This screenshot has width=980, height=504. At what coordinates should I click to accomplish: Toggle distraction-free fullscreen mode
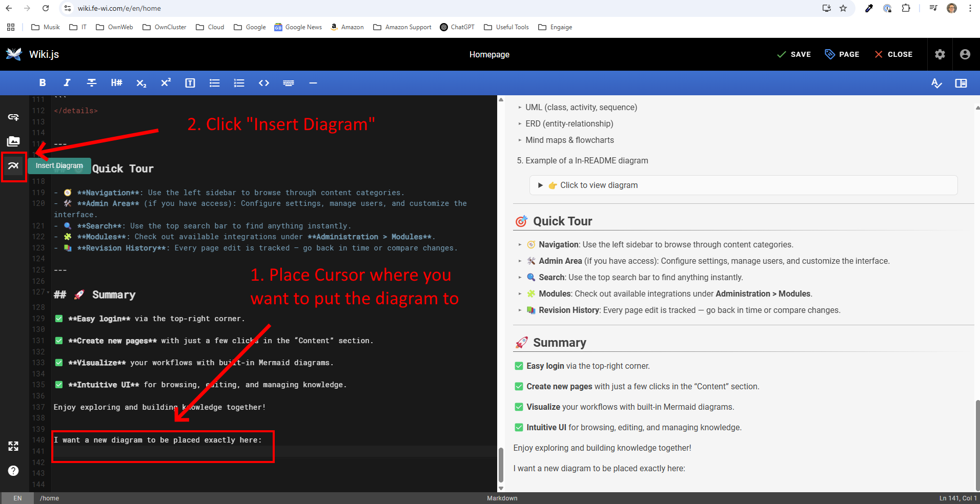click(x=13, y=446)
